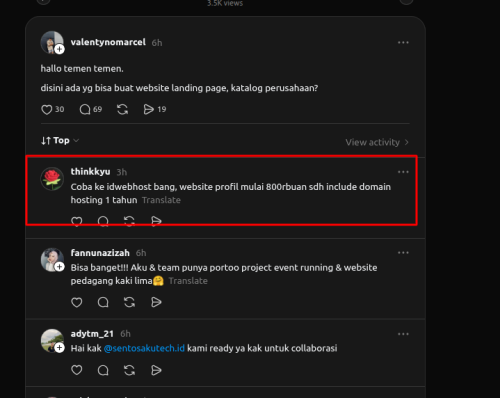Screen dimensions: 500x398
Task: Reply to adytm_21's comment
Action: 103,370
